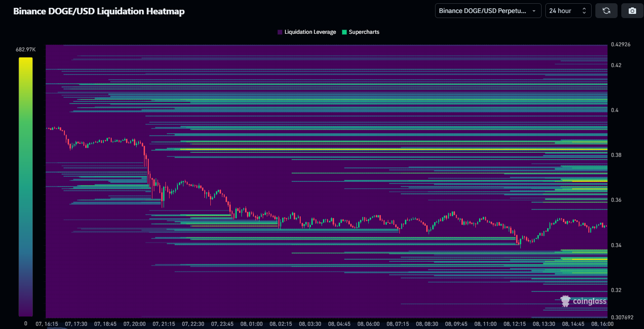This screenshot has width=644, height=329.
Task: Click the liquidation color scale gradient bar
Action: pos(25,186)
